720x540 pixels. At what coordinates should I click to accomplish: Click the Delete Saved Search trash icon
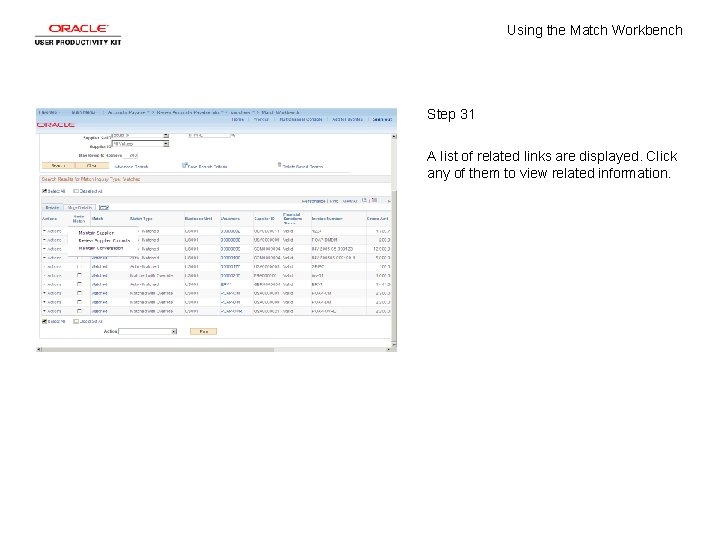tap(279, 165)
